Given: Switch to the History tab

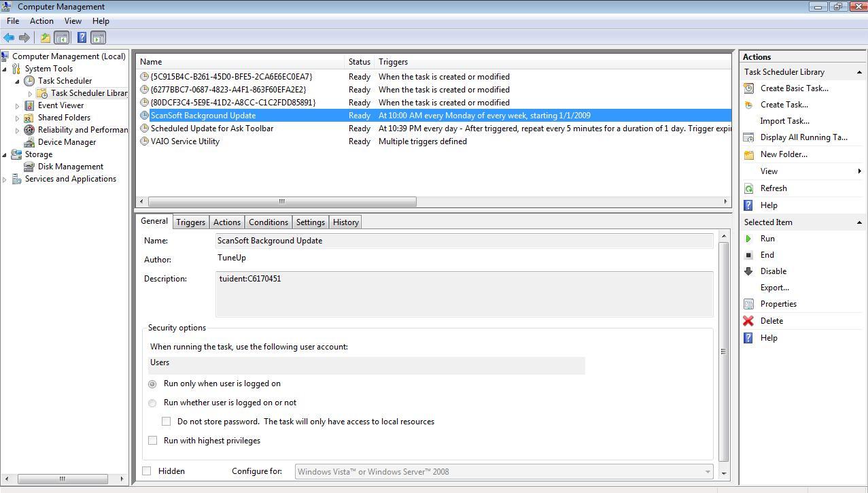Looking at the screenshot, I should [345, 222].
